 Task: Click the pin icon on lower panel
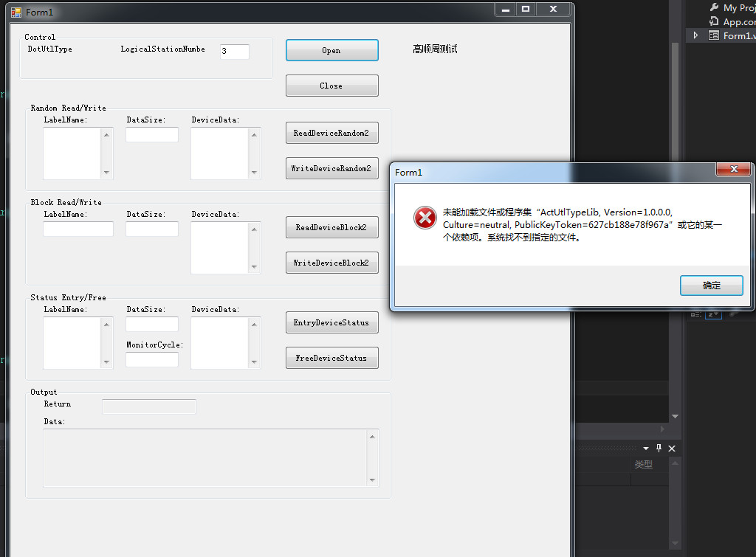[659, 449]
